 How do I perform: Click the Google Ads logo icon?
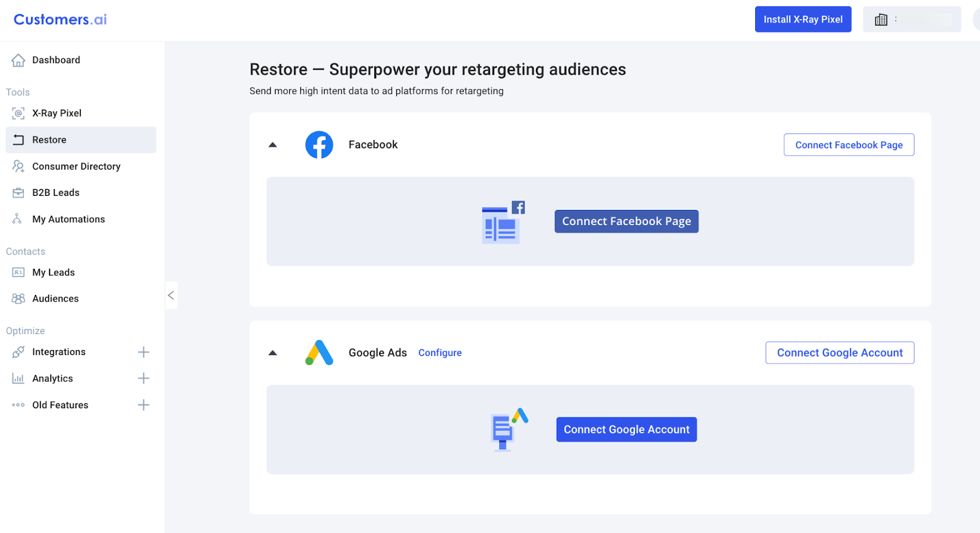point(319,352)
